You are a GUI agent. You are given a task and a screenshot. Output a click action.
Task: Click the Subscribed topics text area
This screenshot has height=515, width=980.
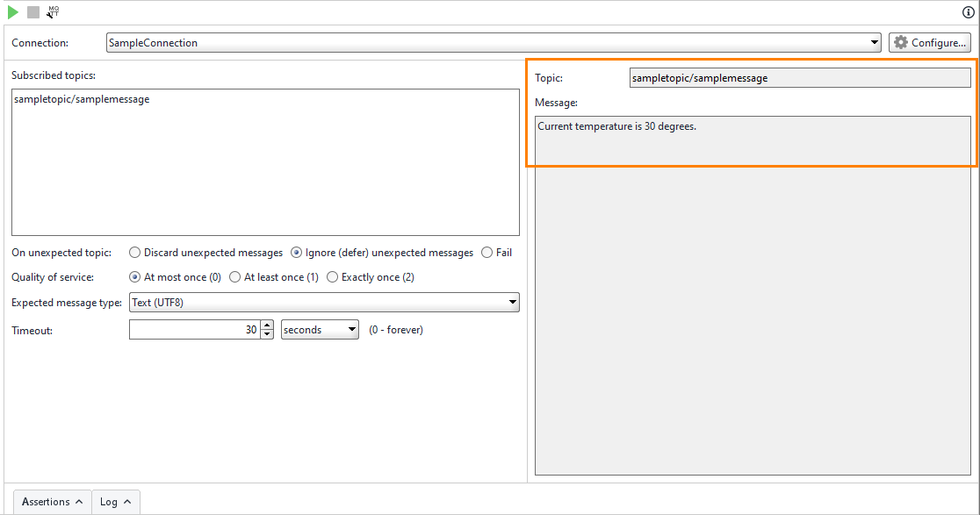[x=263, y=158]
